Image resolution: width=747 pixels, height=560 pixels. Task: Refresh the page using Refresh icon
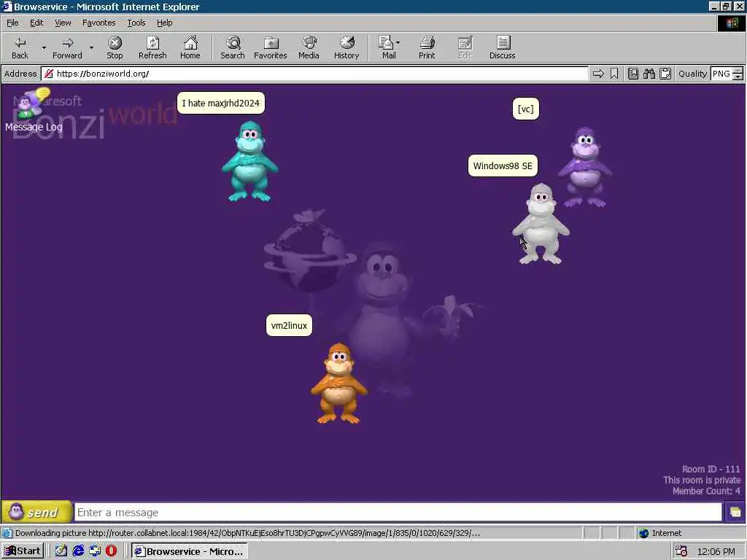click(x=152, y=47)
